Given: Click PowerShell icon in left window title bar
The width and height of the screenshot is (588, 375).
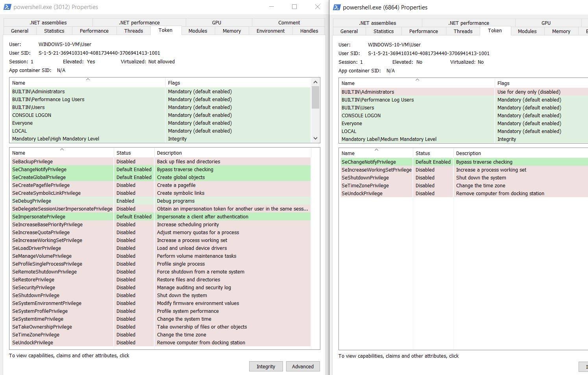Looking at the screenshot, I should point(7,7).
